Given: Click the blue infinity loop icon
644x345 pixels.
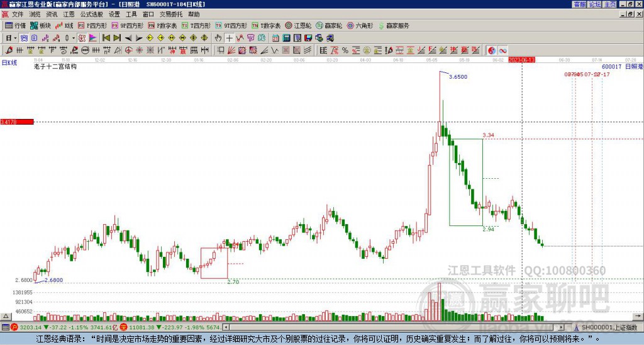Looking at the screenshot, I should pos(502,50).
